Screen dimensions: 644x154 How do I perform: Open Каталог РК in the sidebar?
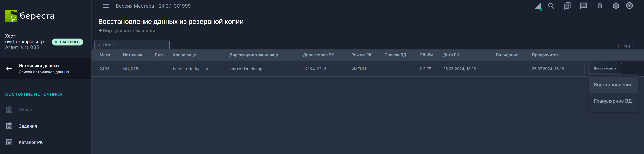coord(31,142)
